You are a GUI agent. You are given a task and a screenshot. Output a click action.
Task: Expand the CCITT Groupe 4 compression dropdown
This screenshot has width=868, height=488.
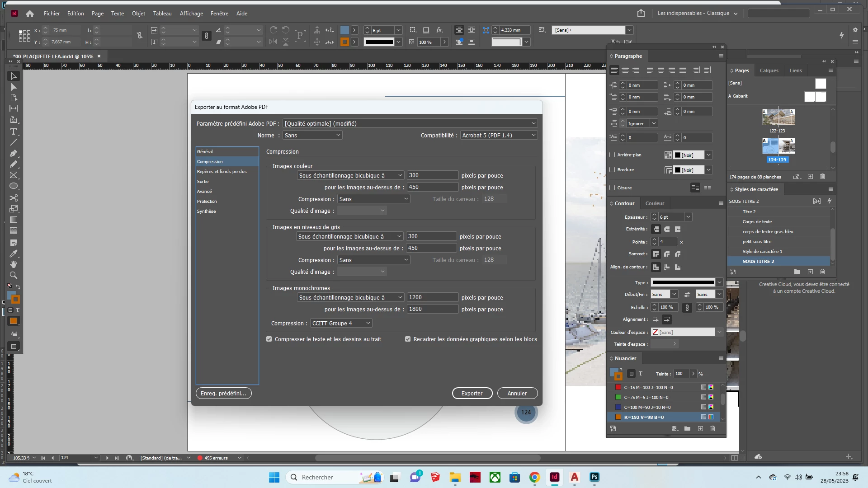[x=341, y=323]
